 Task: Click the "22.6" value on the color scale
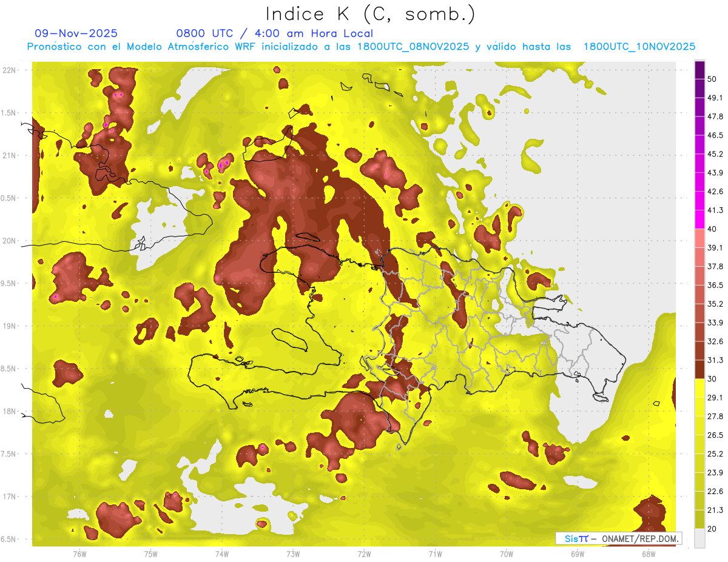tap(715, 492)
